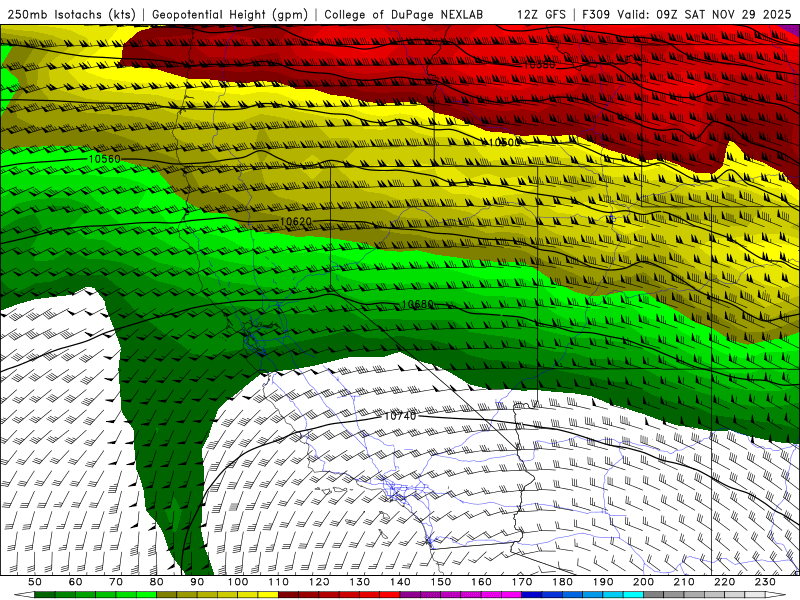Click the 80 knot colorbar label
Screen dimensions: 800x600
[x=157, y=582]
